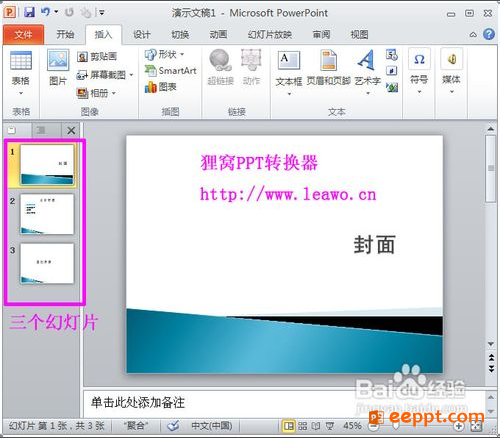500x438 pixels.
Task: Open Customize Quick Access Toolbar dropdown
Action: 101,13
